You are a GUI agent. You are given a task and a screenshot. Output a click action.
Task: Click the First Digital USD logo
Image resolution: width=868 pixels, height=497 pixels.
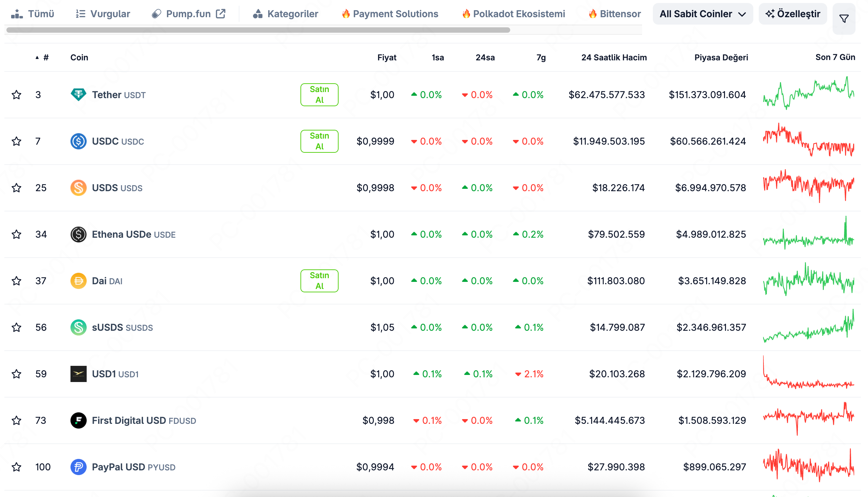click(x=78, y=420)
